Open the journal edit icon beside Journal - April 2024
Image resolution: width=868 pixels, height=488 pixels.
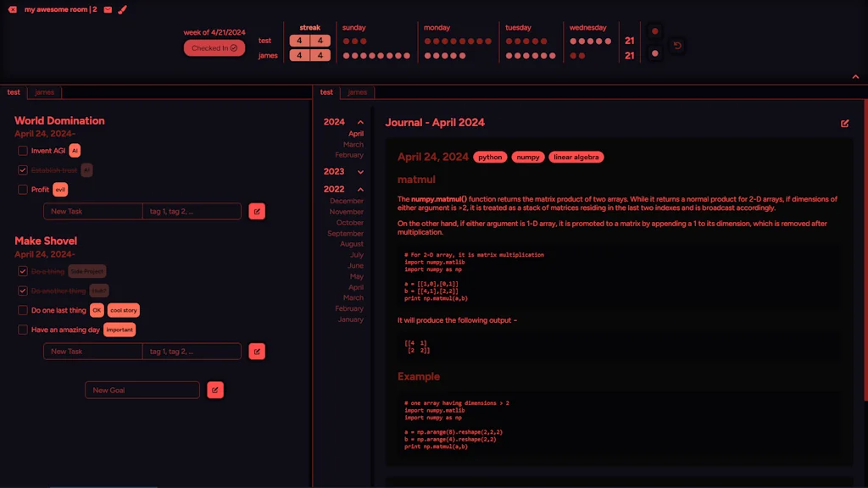point(844,123)
